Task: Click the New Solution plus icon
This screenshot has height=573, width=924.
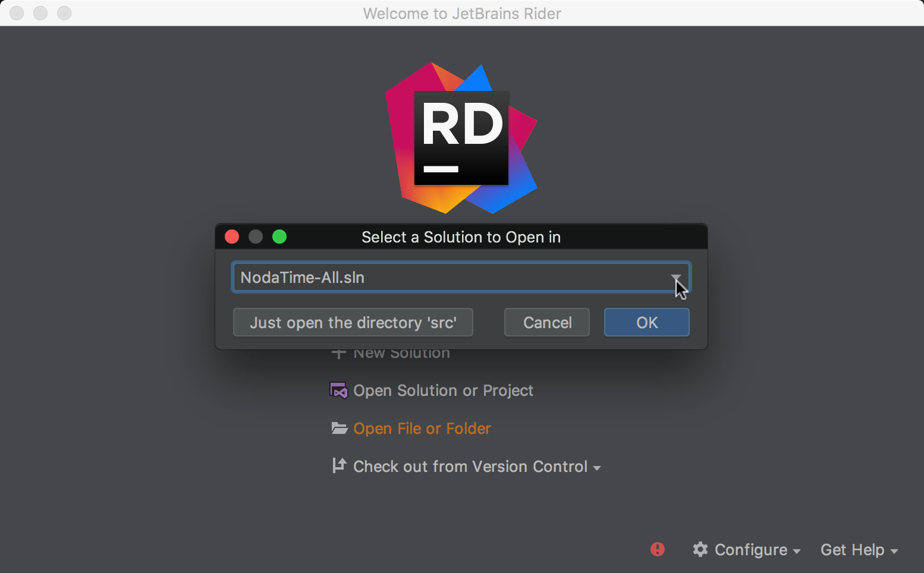Action: (x=339, y=353)
